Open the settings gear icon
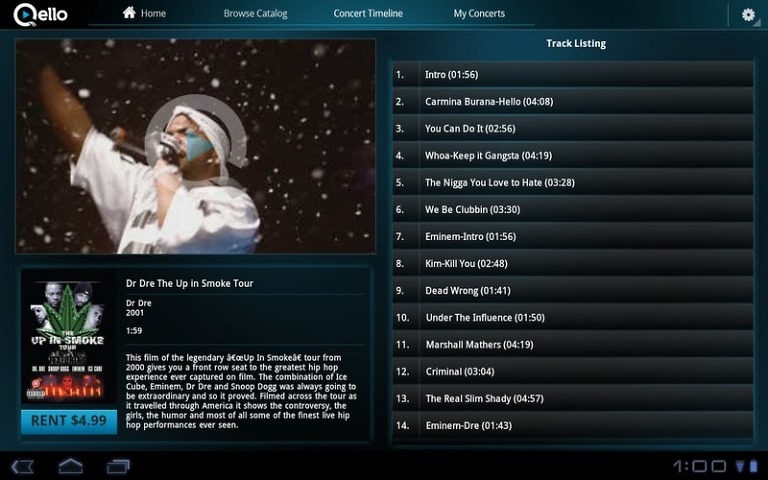The image size is (768, 480). click(748, 14)
